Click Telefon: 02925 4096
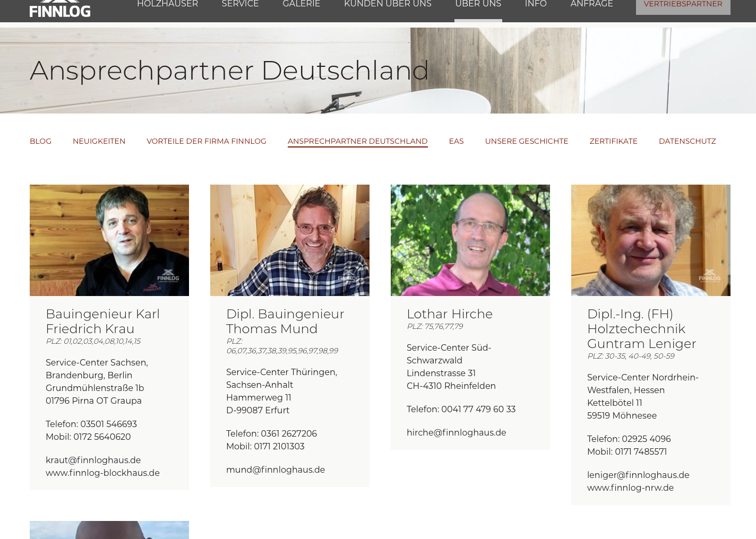This screenshot has width=756, height=539. [x=629, y=439]
